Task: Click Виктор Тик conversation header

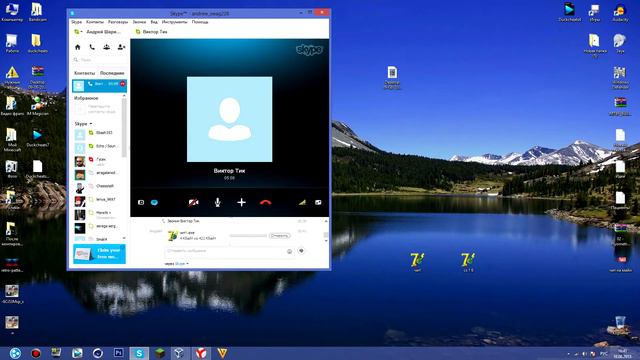Action: click(x=151, y=31)
